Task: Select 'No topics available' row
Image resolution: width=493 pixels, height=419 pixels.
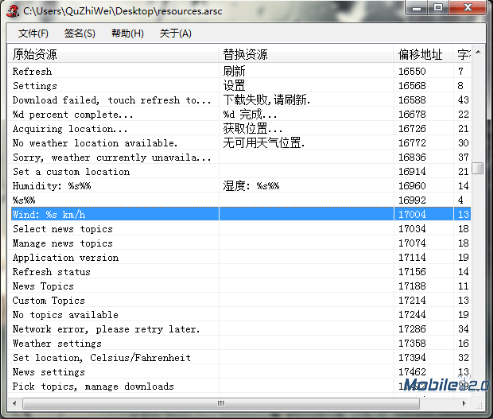Action: click(x=239, y=315)
